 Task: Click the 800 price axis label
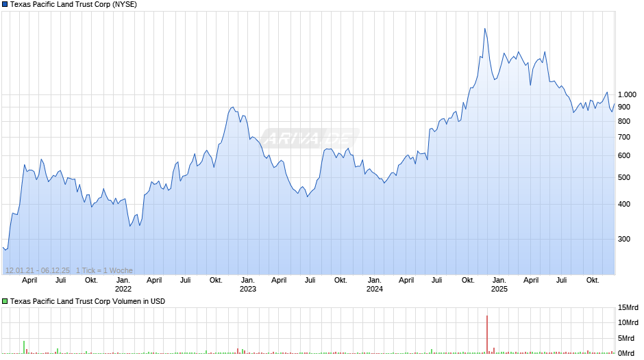(x=624, y=122)
